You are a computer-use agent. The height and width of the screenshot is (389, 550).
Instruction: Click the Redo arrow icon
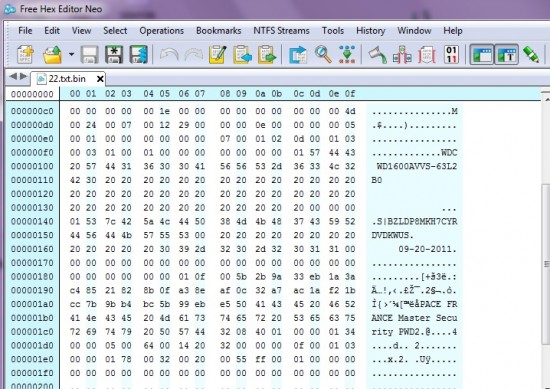pos(194,55)
